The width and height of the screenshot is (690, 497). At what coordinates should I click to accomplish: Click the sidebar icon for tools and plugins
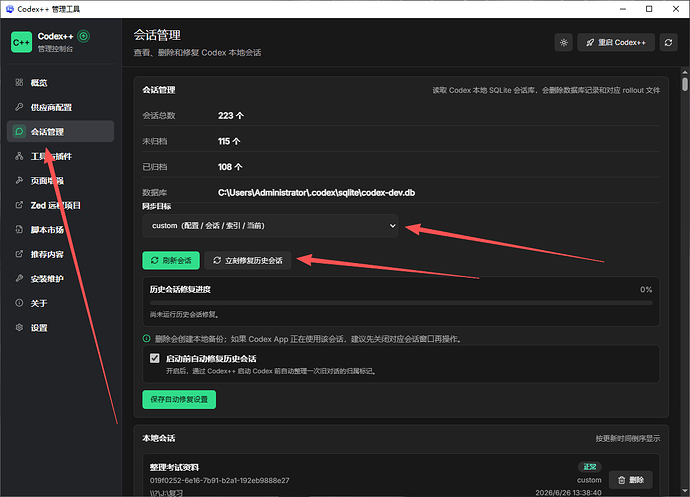(19, 156)
